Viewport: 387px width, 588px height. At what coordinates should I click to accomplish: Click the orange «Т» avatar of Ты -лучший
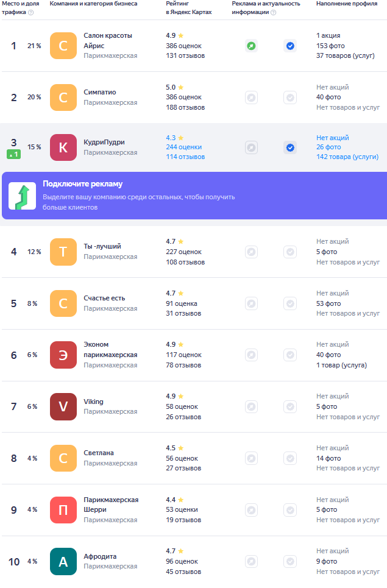[63, 252]
